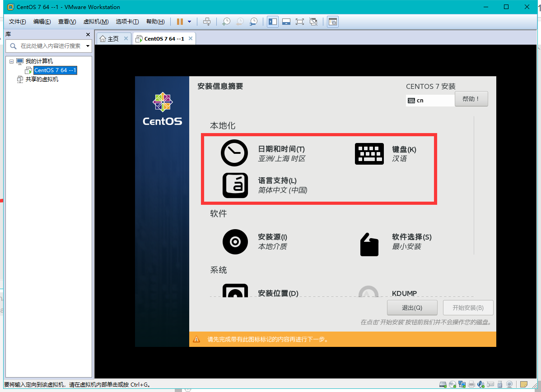Close the 库 library panel

coord(88,34)
